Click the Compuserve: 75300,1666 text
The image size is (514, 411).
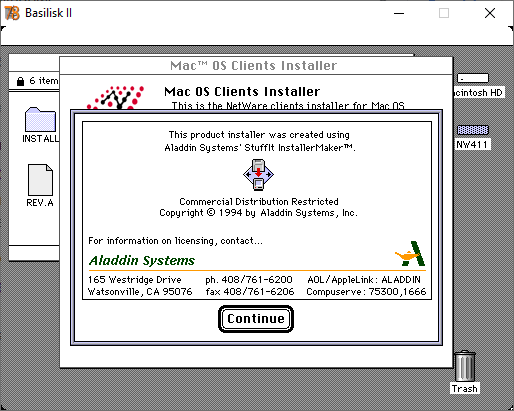tap(366, 292)
